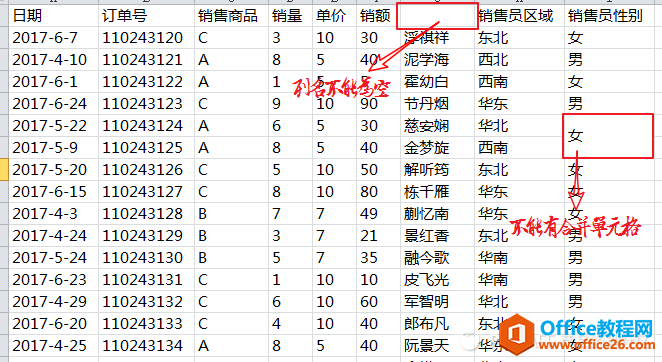The image size is (662, 362).
Task: Click the 销售员性别 header cell
Action: (609, 16)
